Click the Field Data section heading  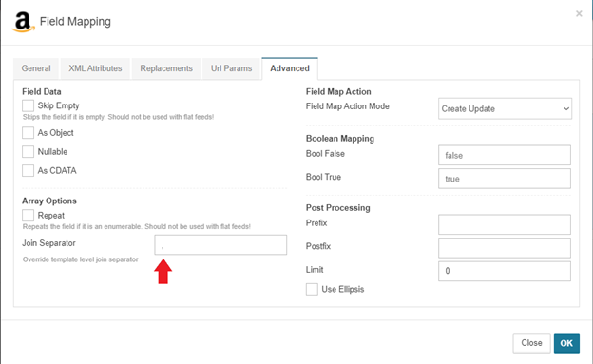point(42,92)
